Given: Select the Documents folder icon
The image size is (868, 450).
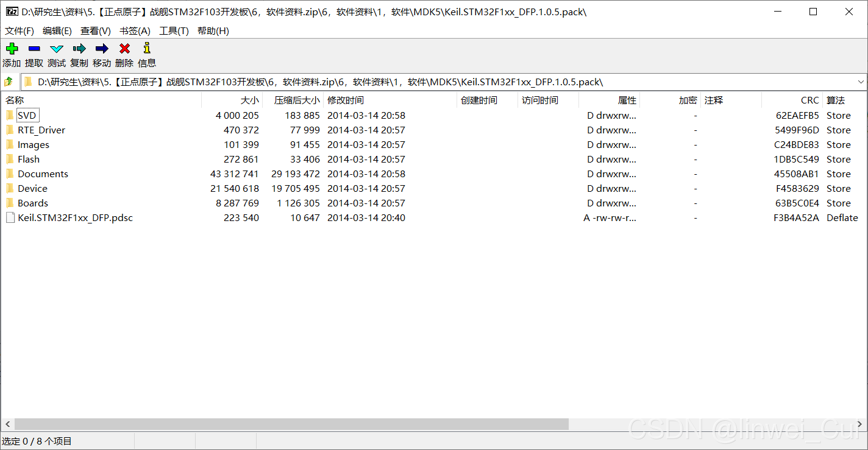Looking at the screenshot, I should click(x=10, y=174).
